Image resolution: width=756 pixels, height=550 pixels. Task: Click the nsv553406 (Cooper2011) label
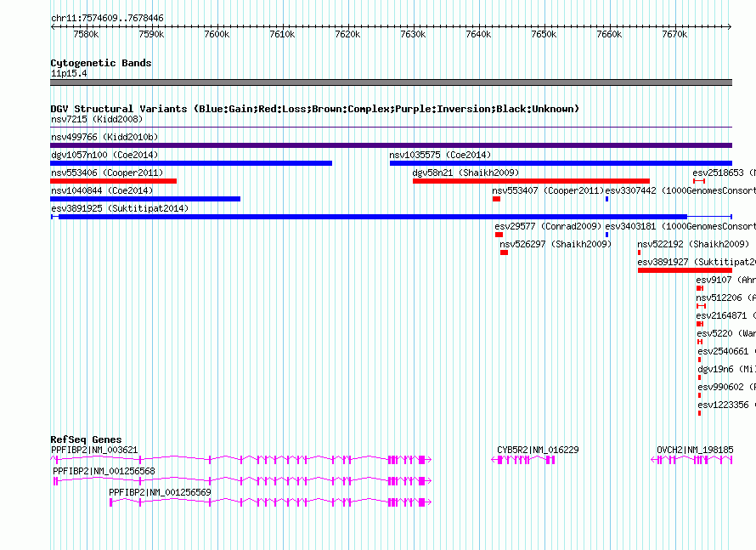107,173
